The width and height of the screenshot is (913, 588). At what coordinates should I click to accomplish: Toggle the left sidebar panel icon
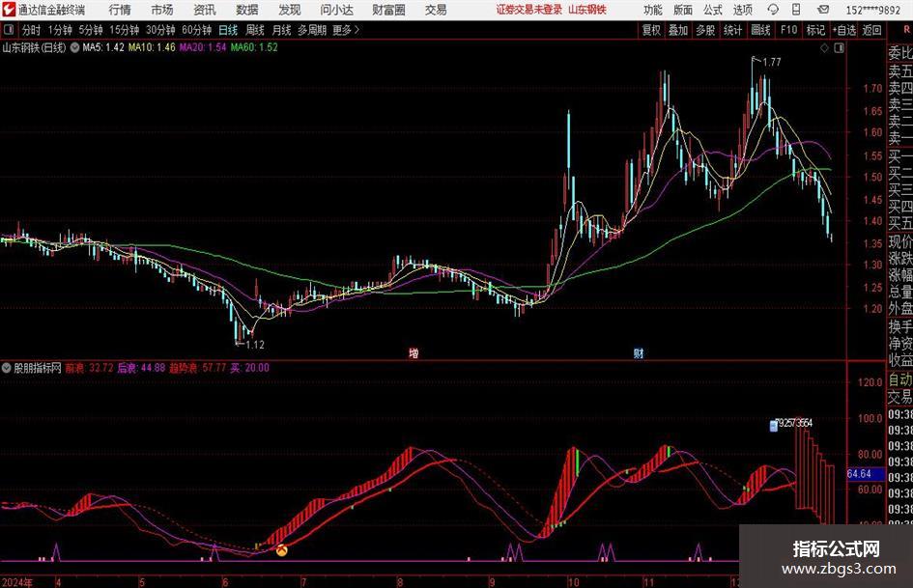(9, 30)
